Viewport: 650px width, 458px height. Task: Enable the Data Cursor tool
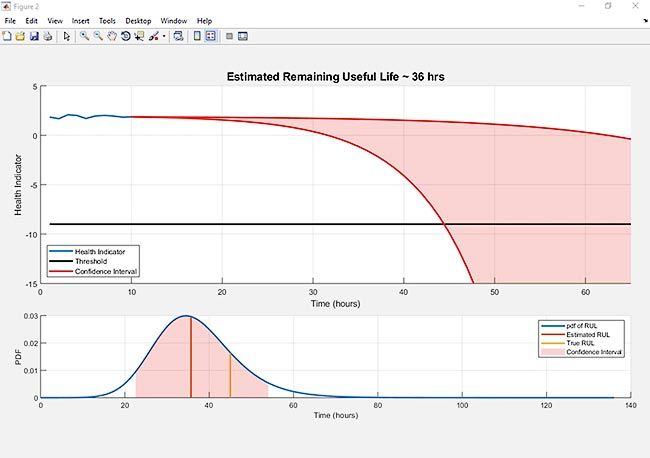pos(139,36)
